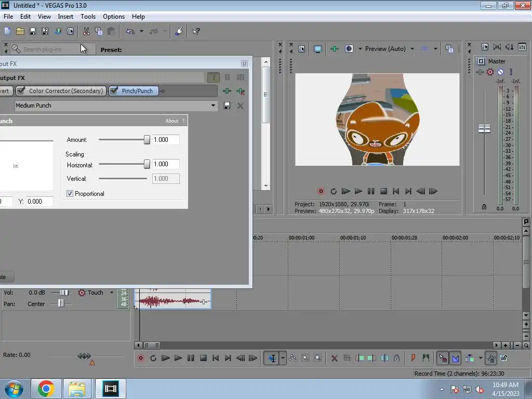Viewport: 532px width, 399px height.
Task: Toggle the Master bus Mute icon
Action: click(x=500, y=72)
